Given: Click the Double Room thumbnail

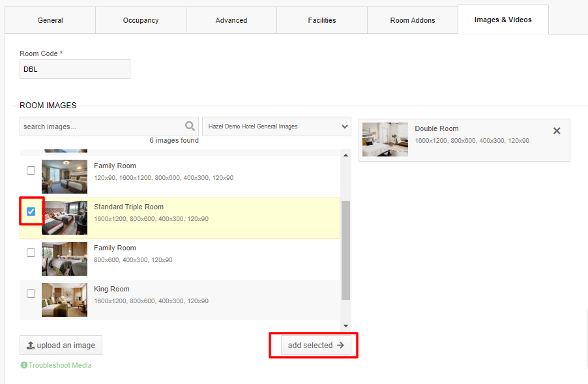Looking at the screenshot, I should [x=385, y=140].
